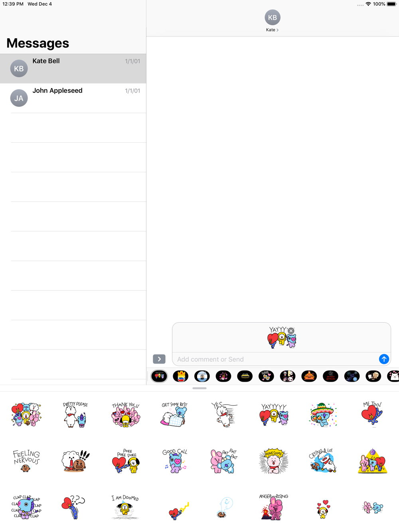Open the 'LOVE' sticker pack icon in strip
Viewport: 399px width, 532px height.
(x=266, y=376)
